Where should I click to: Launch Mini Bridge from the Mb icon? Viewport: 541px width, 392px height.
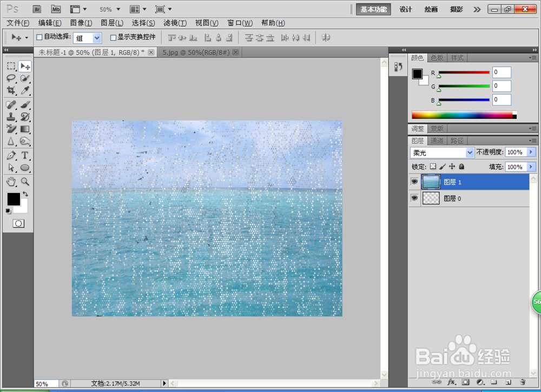click(56, 9)
